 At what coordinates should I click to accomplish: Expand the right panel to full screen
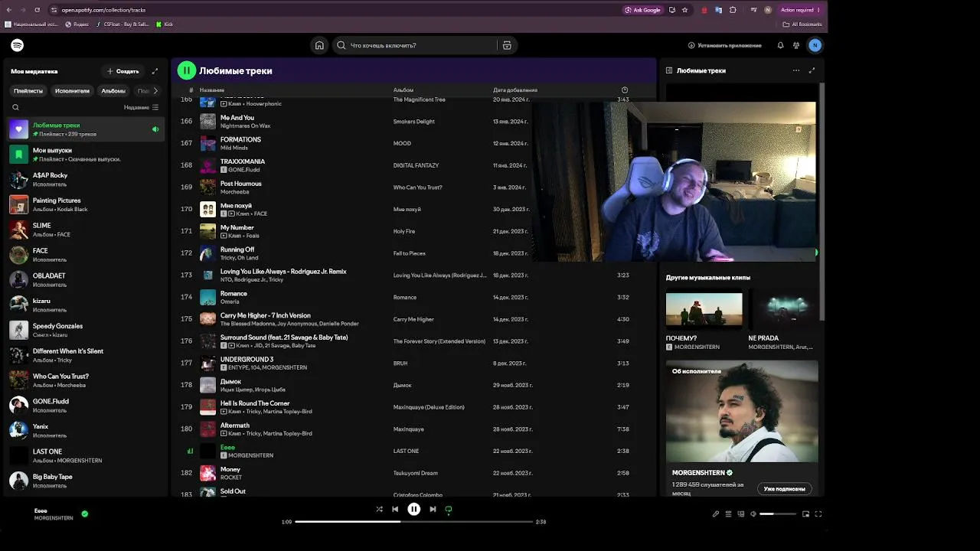[x=812, y=70]
